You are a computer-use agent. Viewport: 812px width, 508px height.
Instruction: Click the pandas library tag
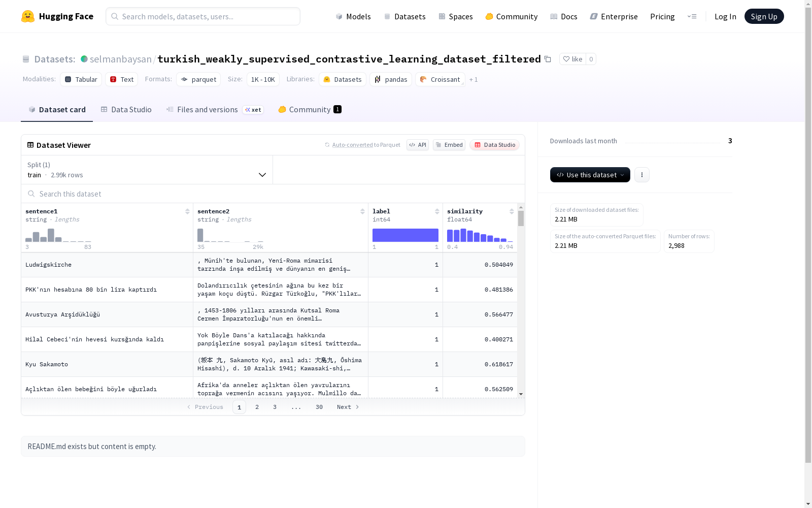391,79
